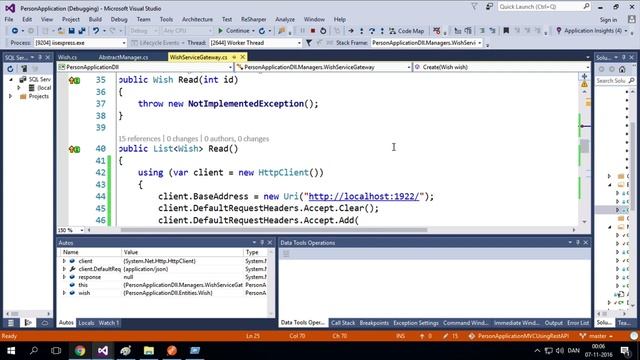Click the bookmark toggle icon in toolbar

tap(506, 31)
